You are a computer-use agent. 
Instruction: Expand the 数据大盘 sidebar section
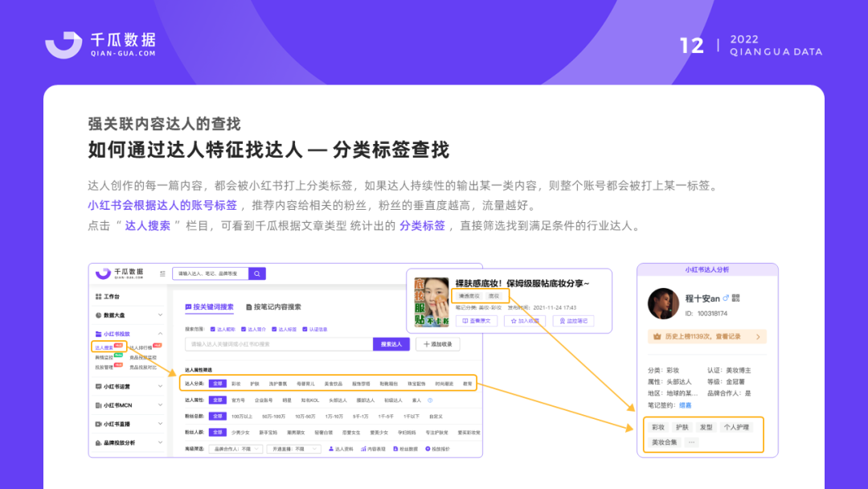160,315
